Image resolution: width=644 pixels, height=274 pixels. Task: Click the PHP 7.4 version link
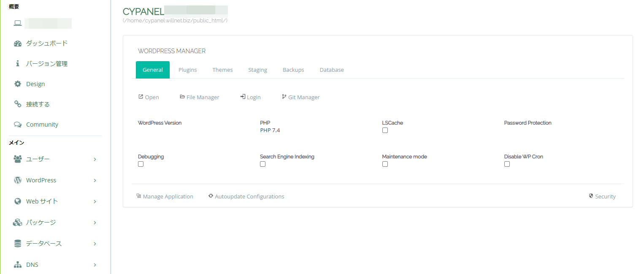(x=270, y=130)
